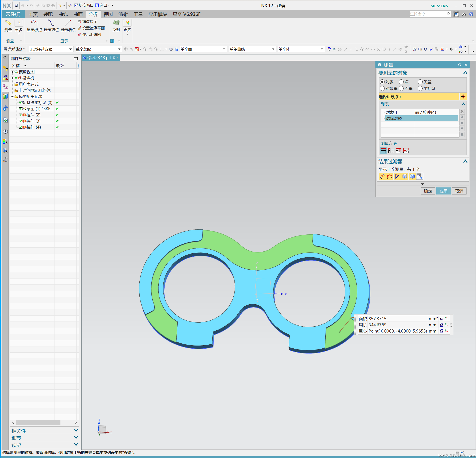Toggle face-properties cube result filter icon
Screen dimensions: 476x458
pos(405,176)
